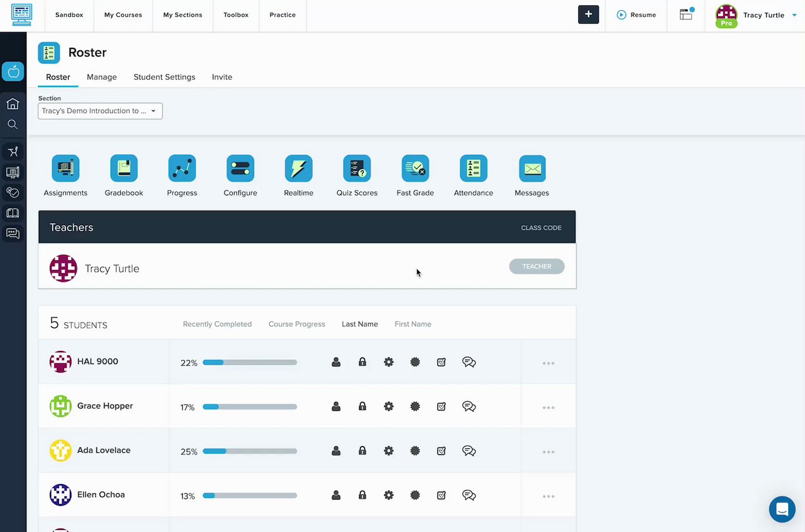This screenshot has width=805, height=532.
Task: Open more options for HAL 9000
Action: [548, 363]
